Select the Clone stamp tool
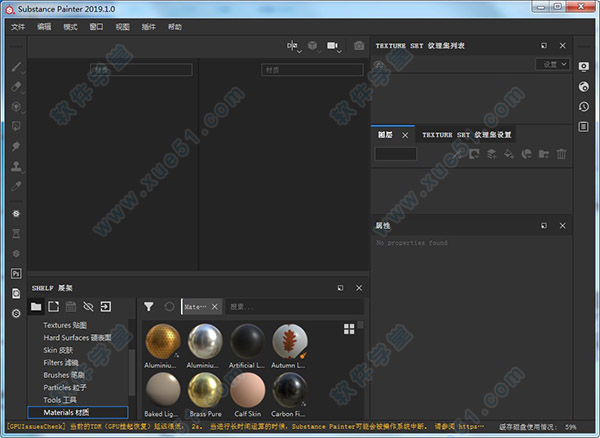This screenshot has height=438, width=600. [x=16, y=166]
